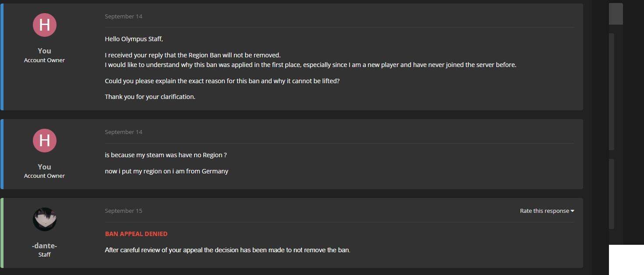The height and width of the screenshot is (275, 644).
Task: Click the September 15 date on staff reply
Action: (124, 211)
